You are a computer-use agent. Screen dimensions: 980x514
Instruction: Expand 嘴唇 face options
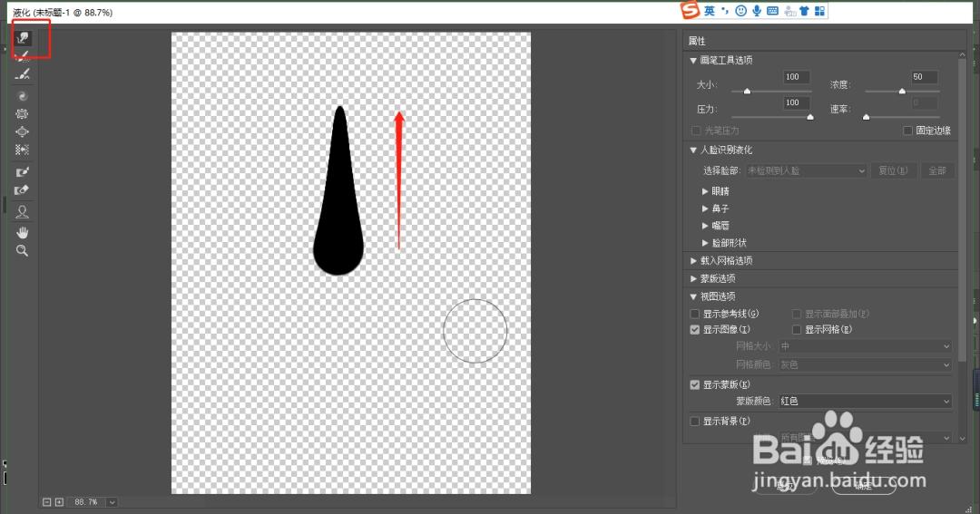tap(705, 226)
